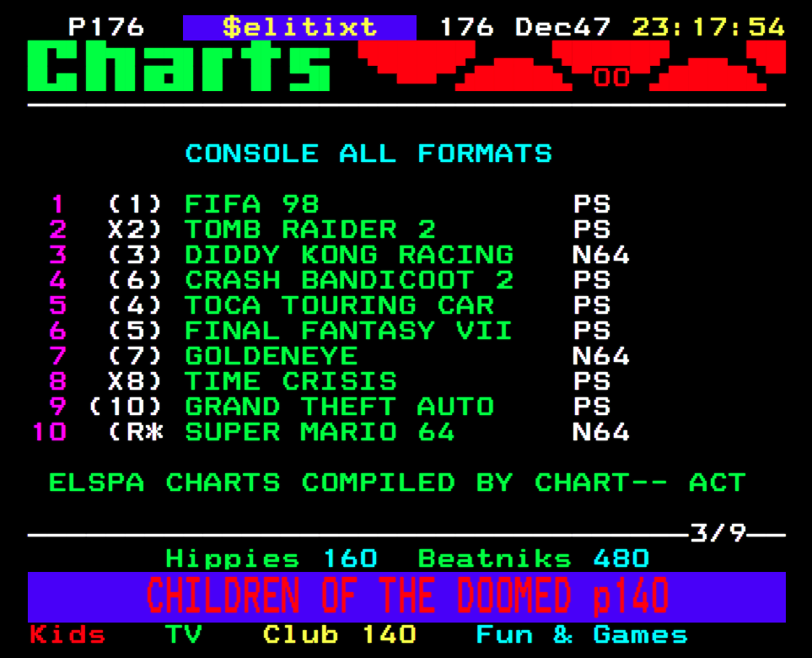
Task: Click the 176 Dec47 date text
Action: pos(525,27)
